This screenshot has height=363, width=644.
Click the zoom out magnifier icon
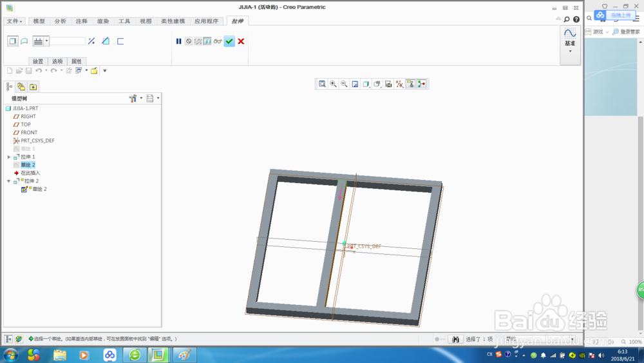tap(344, 84)
